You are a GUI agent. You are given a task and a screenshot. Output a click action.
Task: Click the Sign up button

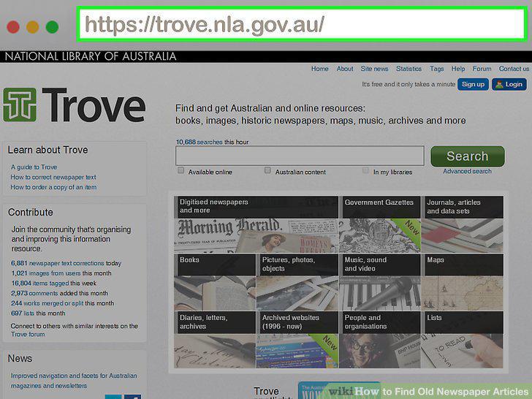(473, 84)
